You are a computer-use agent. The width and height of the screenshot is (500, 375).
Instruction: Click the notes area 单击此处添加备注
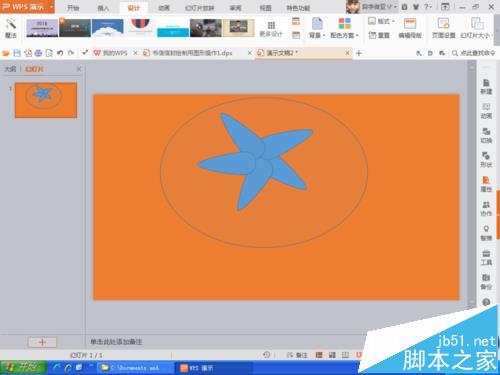point(116,342)
